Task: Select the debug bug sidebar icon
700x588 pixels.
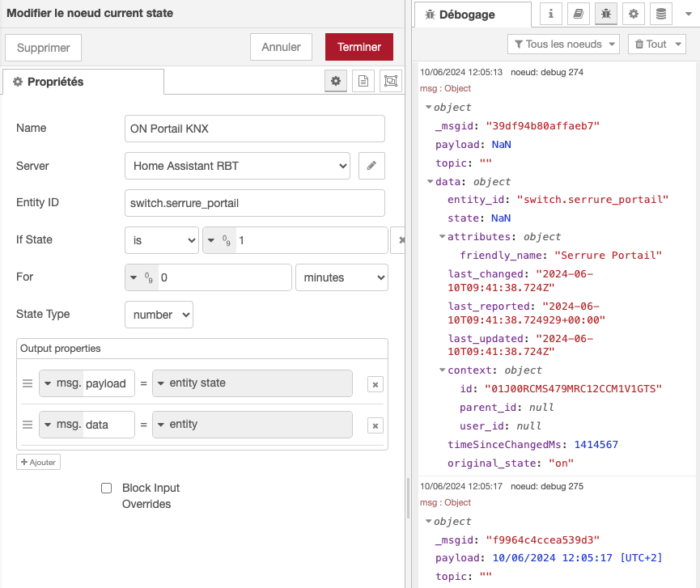Action: (606, 14)
